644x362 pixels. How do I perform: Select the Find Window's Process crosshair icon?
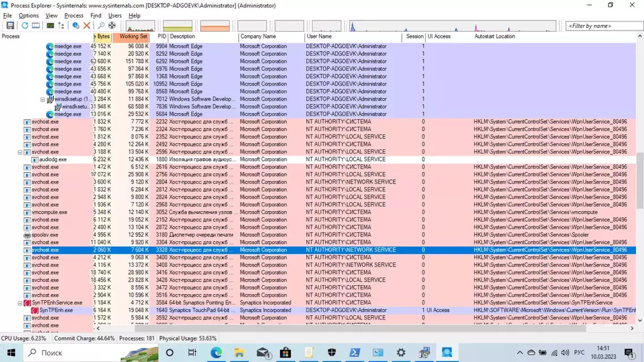point(112,25)
